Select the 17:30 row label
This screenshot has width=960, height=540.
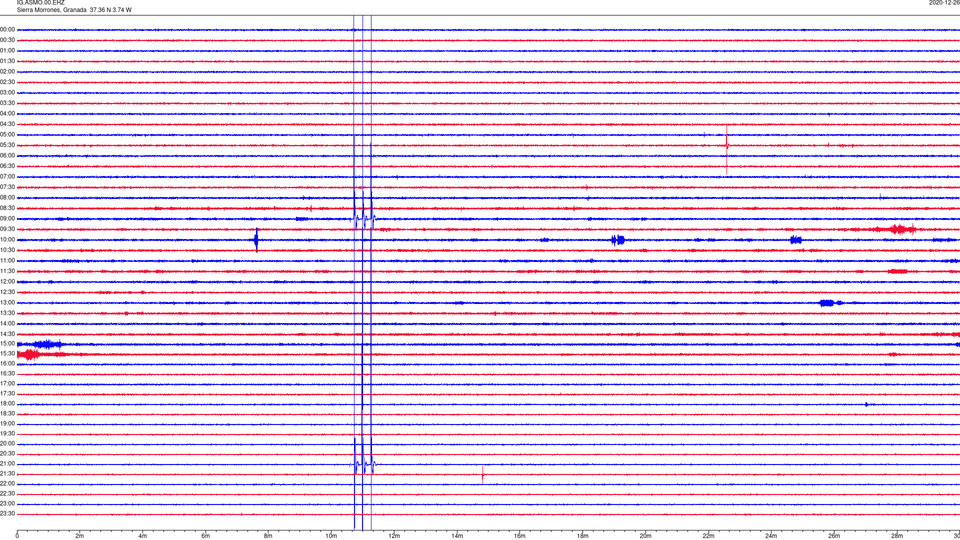tap(7, 394)
